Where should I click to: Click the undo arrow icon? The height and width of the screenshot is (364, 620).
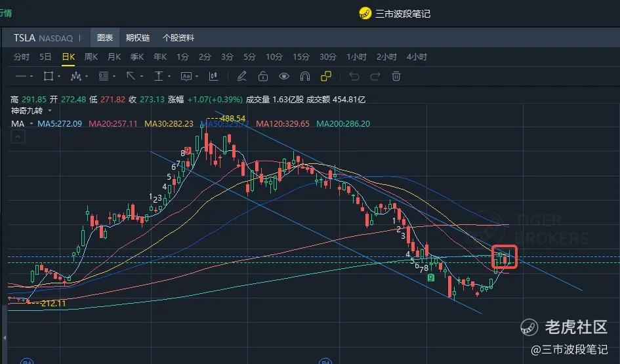pyautogui.click(x=354, y=76)
